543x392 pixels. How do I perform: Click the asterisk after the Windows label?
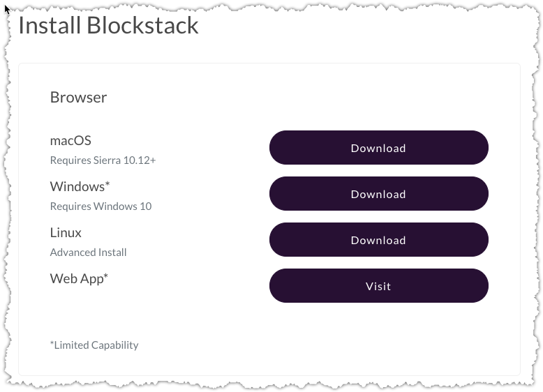click(108, 185)
